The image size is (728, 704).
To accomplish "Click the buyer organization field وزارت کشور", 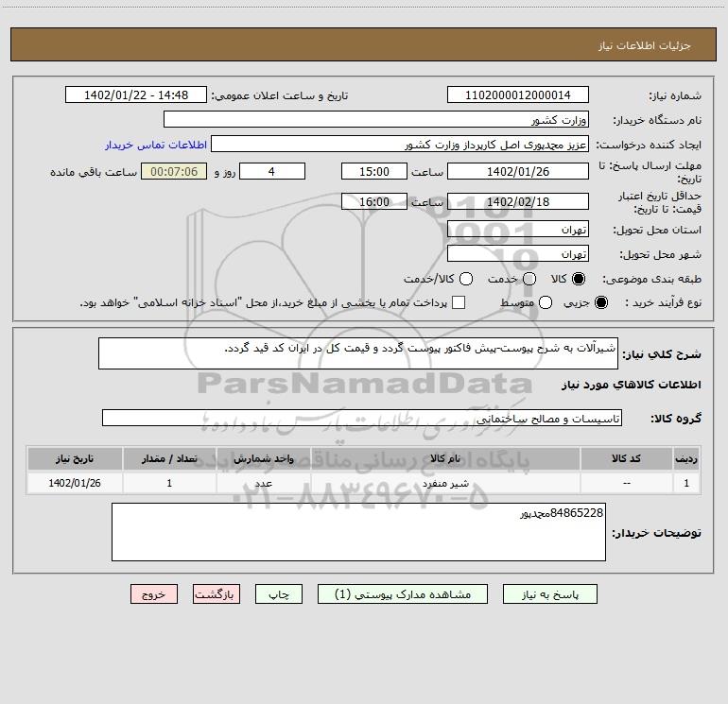I will click(376, 119).
